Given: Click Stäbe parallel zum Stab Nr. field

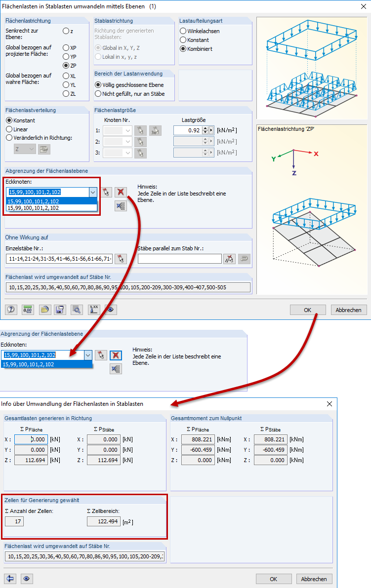Looking at the screenshot, I should coord(180,259).
